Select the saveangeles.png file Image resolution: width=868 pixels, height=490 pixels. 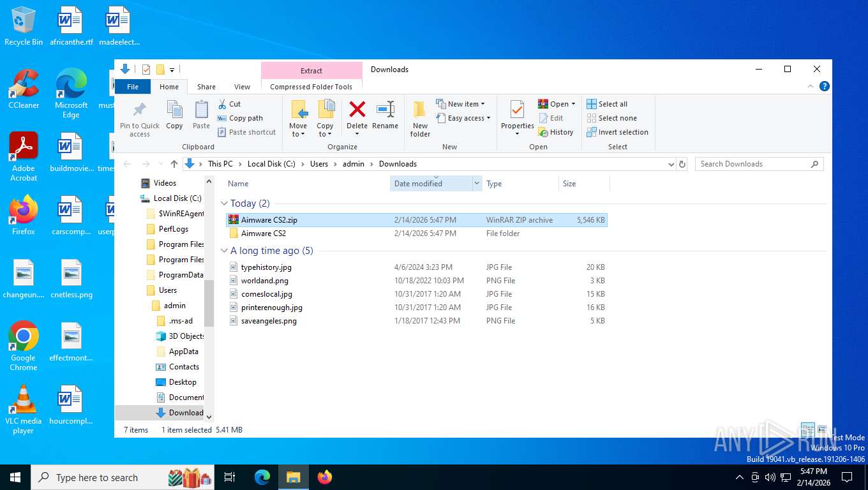(x=417, y=321)
